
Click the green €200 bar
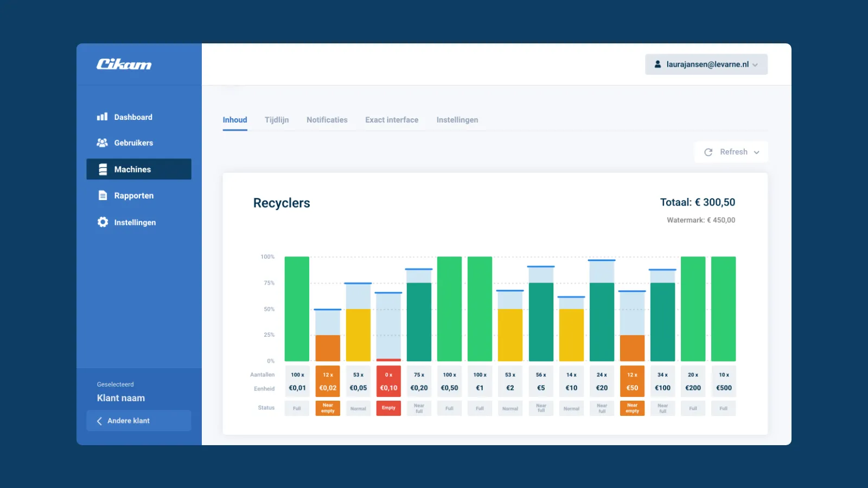(693, 309)
